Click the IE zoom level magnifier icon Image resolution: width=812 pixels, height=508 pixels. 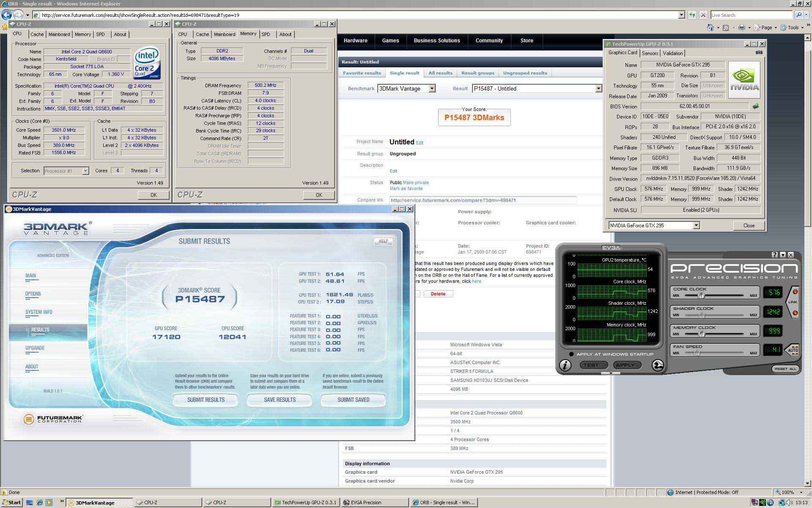(778, 492)
